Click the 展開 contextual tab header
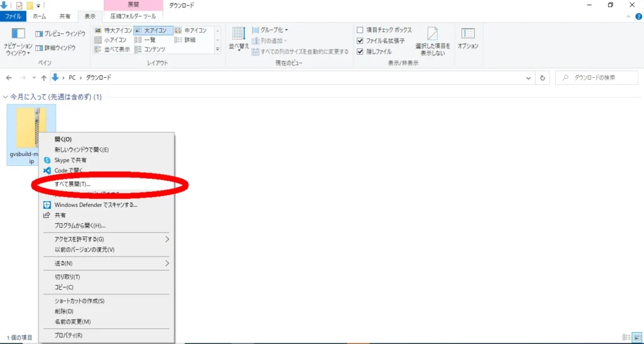This screenshot has height=344, width=644. pyautogui.click(x=133, y=5)
